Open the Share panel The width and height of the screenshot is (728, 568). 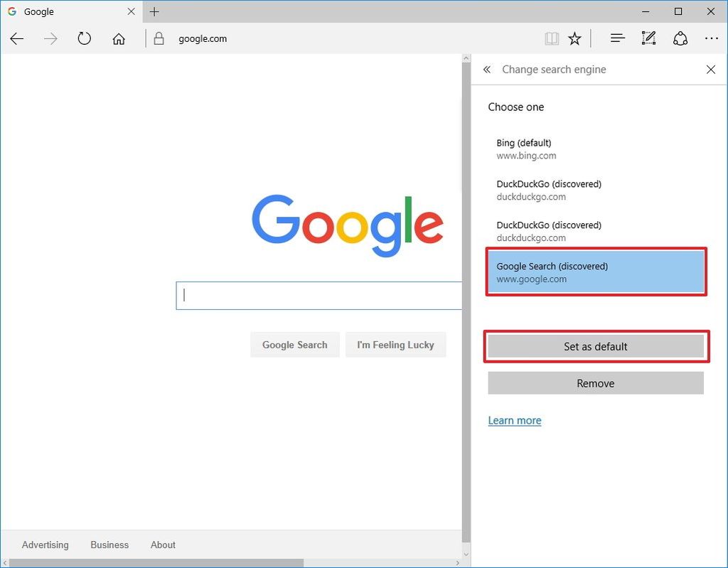pos(680,38)
